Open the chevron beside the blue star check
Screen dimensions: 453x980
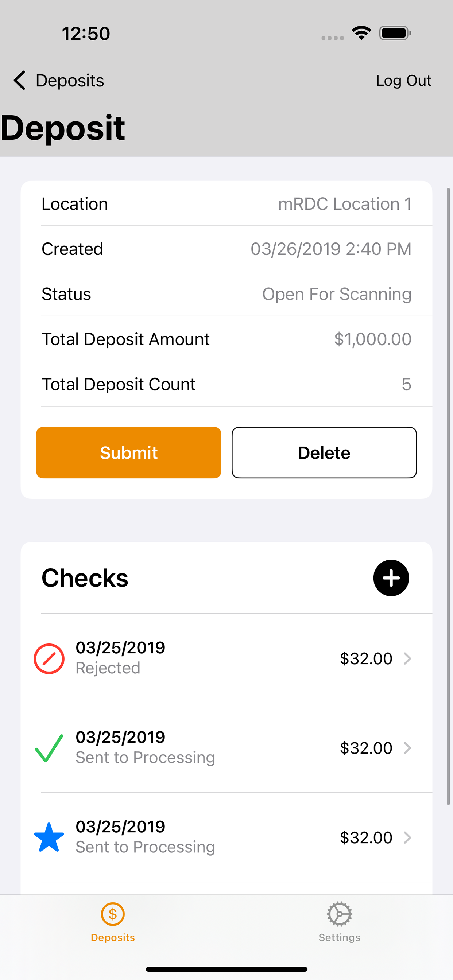[407, 837]
